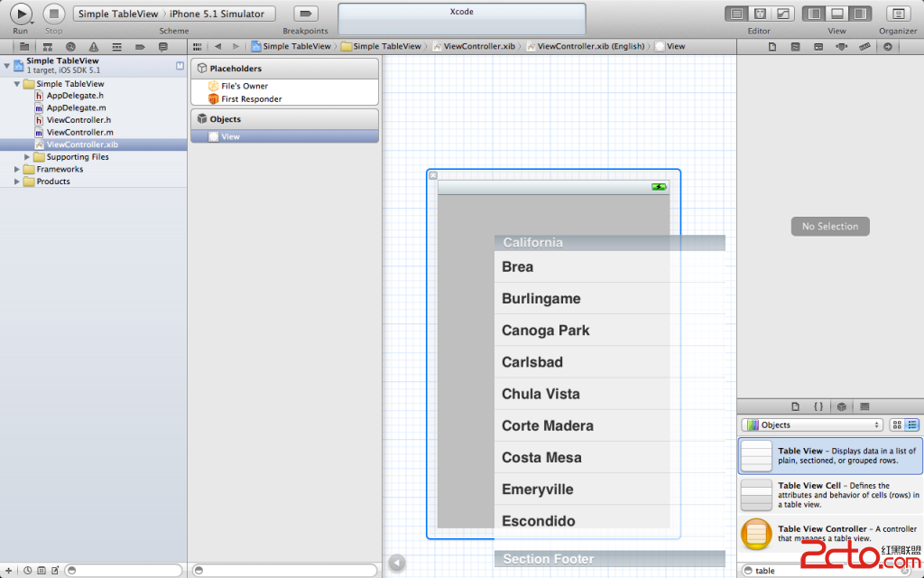
Task: Expand the Frameworks group
Action: pos(17,170)
